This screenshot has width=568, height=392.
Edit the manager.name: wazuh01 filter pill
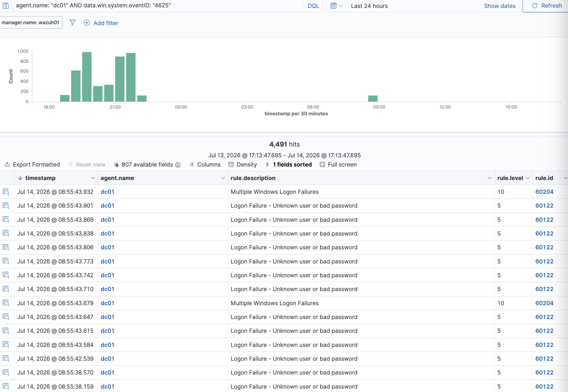(x=30, y=22)
